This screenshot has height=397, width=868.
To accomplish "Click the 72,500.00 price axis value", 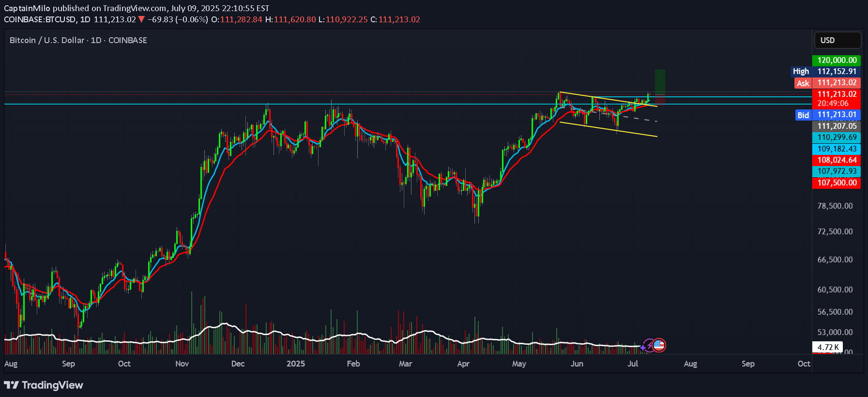I will [x=835, y=231].
